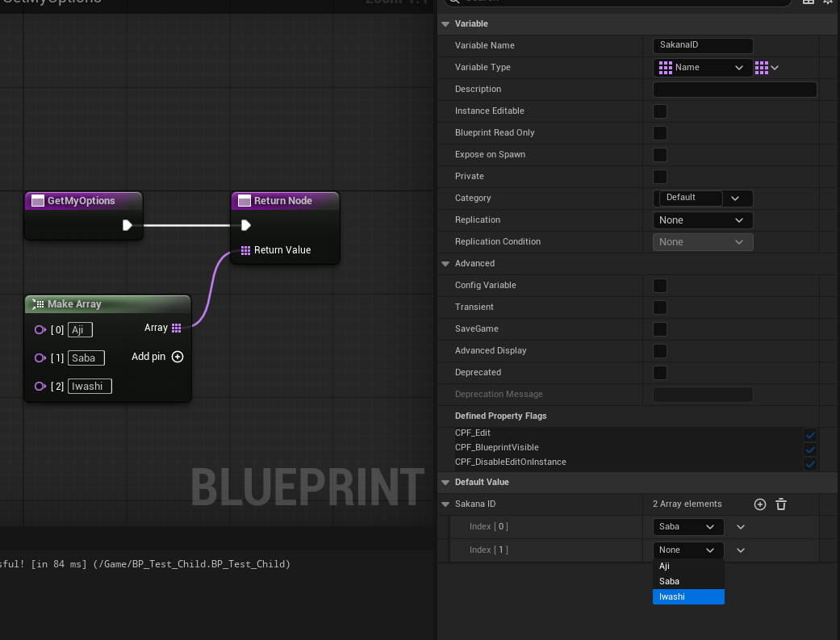Open the Replication dropdown
Image resolution: width=840 pixels, height=640 pixels.
(x=702, y=220)
